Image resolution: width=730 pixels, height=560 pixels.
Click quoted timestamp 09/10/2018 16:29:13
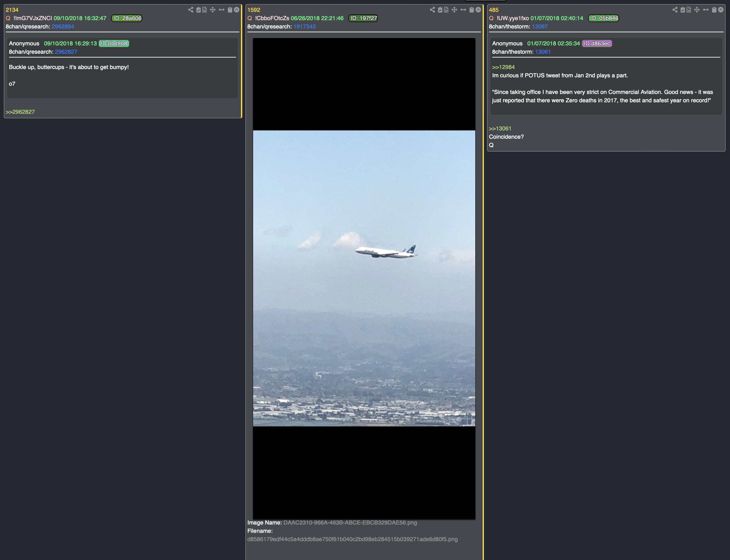70,44
